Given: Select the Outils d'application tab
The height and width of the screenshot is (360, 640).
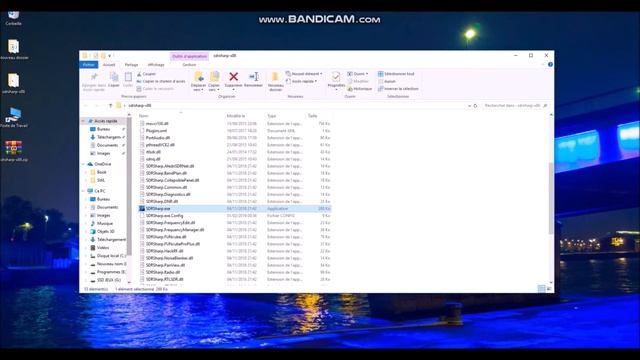Looking at the screenshot, I should coord(189,56).
